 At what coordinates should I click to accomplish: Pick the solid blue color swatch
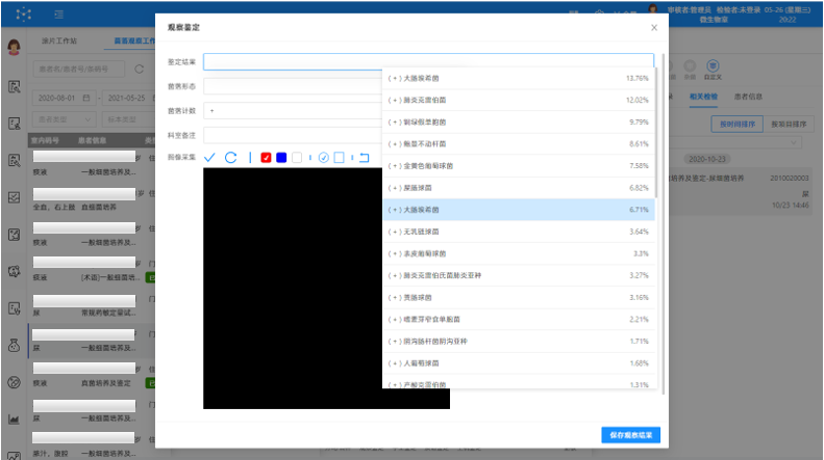click(x=281, y=158)
